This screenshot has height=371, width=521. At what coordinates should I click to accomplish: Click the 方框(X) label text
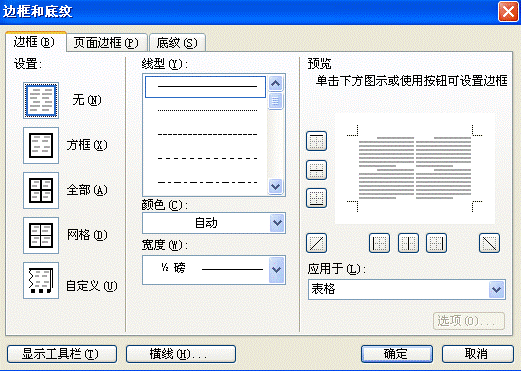[x=87, y=145]
